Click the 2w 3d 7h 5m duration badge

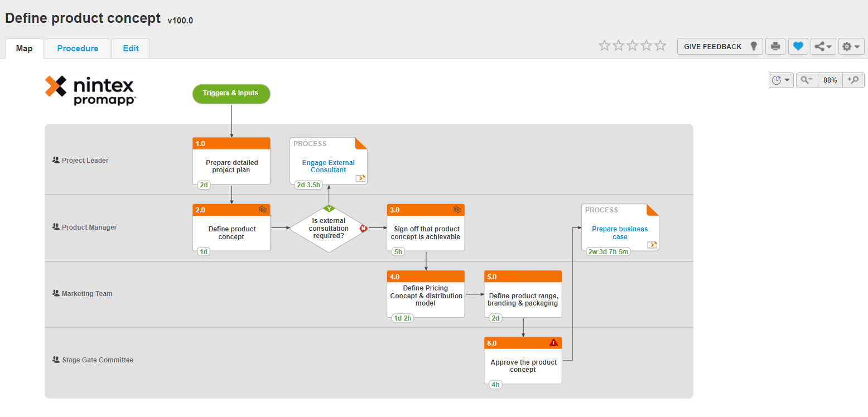click(x=609, y=251)
